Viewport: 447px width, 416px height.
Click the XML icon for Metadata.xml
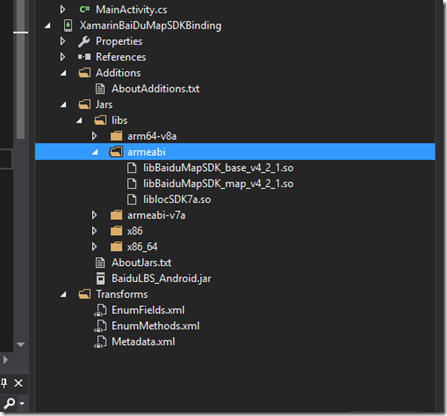coord(100,342)
